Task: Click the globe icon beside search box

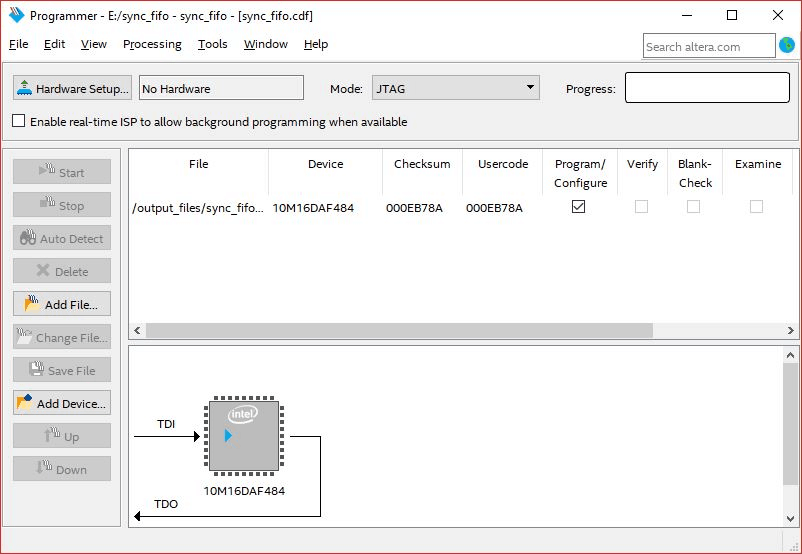Action: tap(788, 45)
